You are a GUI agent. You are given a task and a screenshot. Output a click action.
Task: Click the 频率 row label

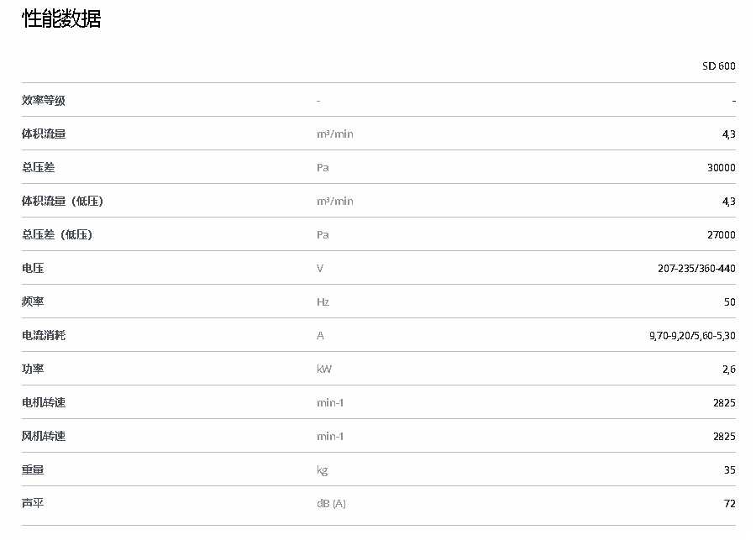click(33, 302)
